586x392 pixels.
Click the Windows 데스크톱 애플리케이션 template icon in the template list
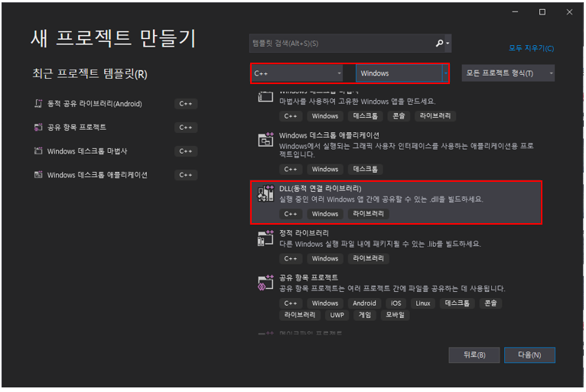265,140
